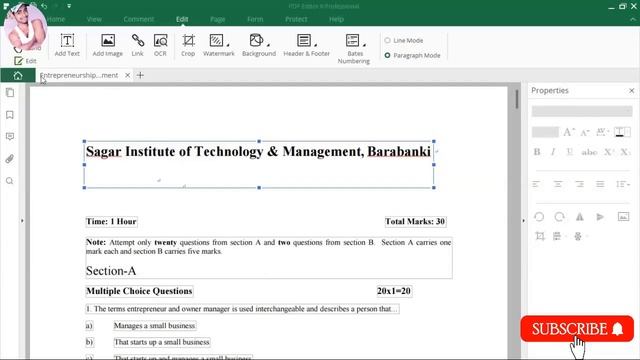The width and height of the screenshot is (640, 360).
Task: Open the attachments paperclip panel
Action: coord(10,159)
